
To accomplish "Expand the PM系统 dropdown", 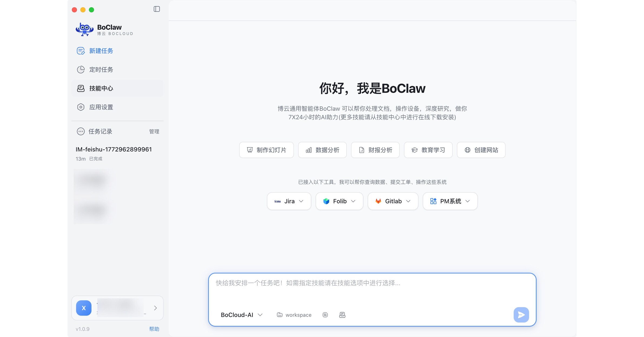I will pyautogui.click(x=450, y=201).
